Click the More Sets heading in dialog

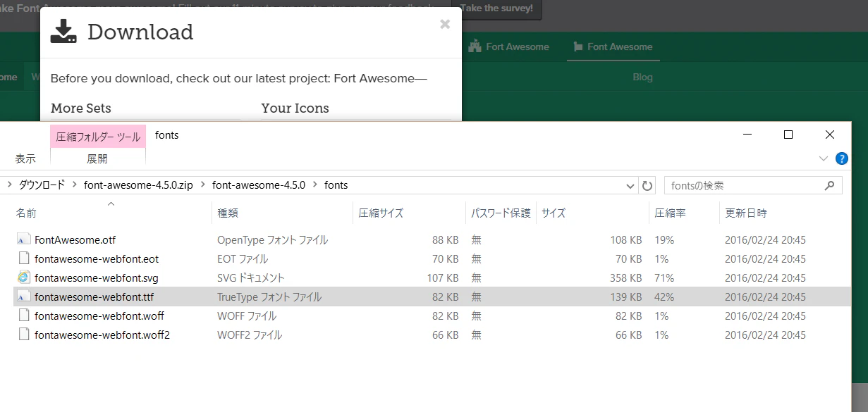pyautogui.click(x=80, y=108)
